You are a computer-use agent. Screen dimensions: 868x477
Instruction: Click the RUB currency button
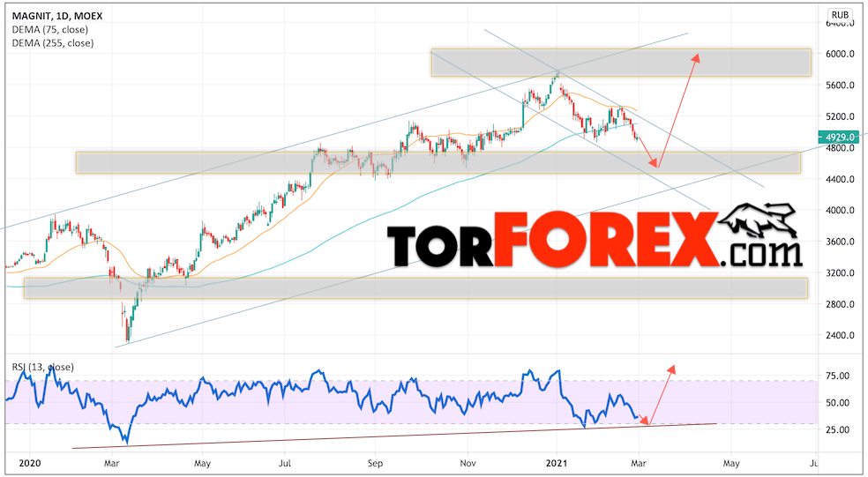click(840, 15)
